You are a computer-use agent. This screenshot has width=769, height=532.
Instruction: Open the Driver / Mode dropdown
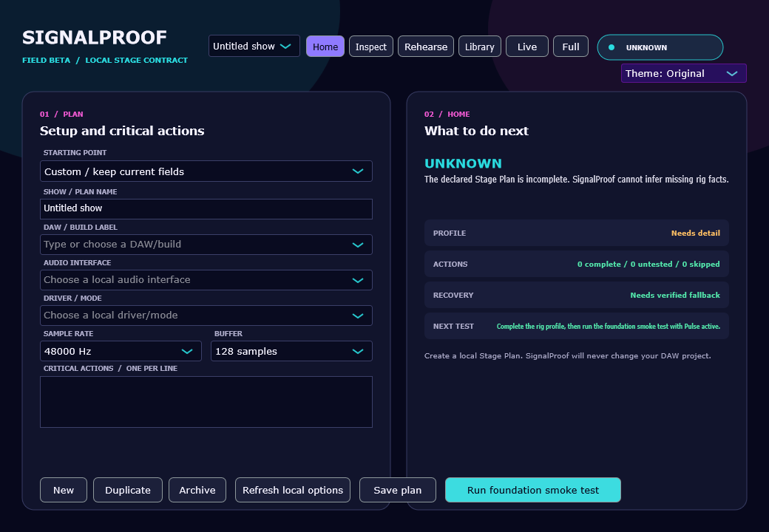tap(206, 316)
